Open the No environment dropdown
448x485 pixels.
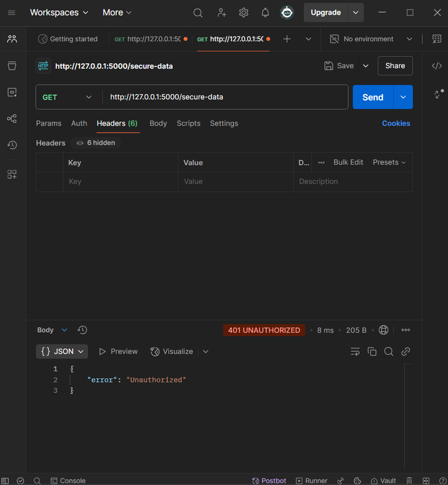[372, 39]
